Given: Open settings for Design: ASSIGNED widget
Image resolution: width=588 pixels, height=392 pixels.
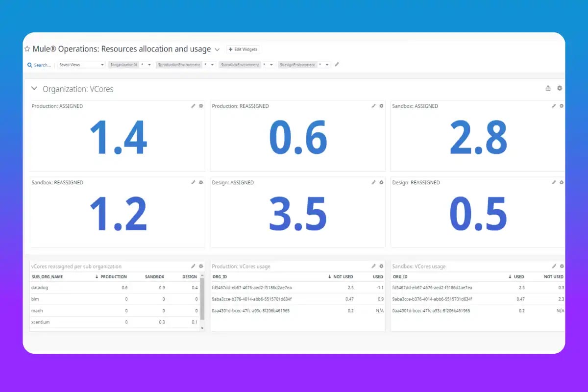Looking at the screenshot, I should [381, 182].
